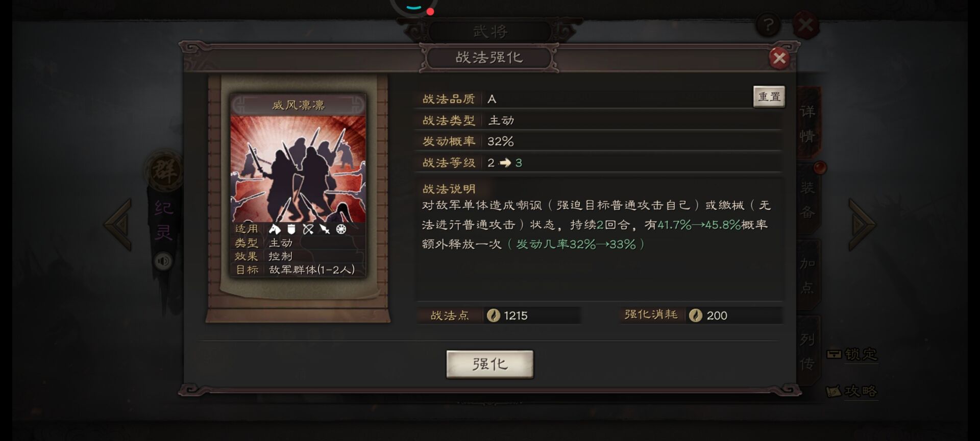Image resolution: width=980 pixels, height=441 pixels.
Task: Click the 战法点 coin icon
Action: (x=493, y=315)
